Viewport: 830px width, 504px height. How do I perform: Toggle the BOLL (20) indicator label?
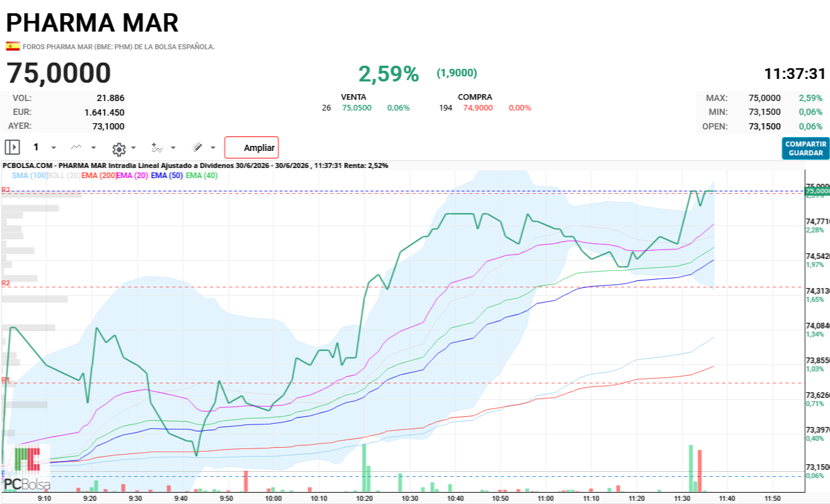(64, 176)
